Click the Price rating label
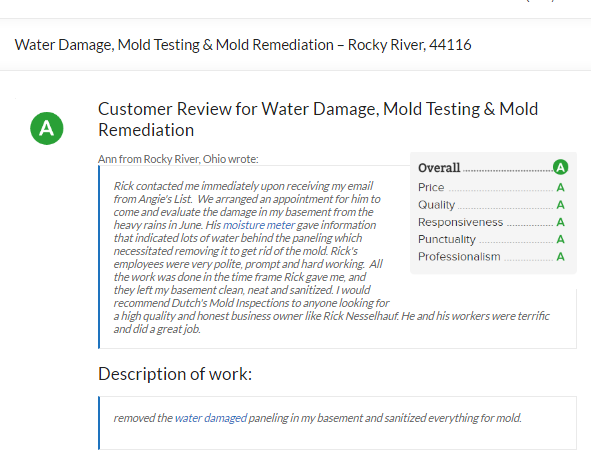Viewport: 591px width, 467px height. click(431, 187)
